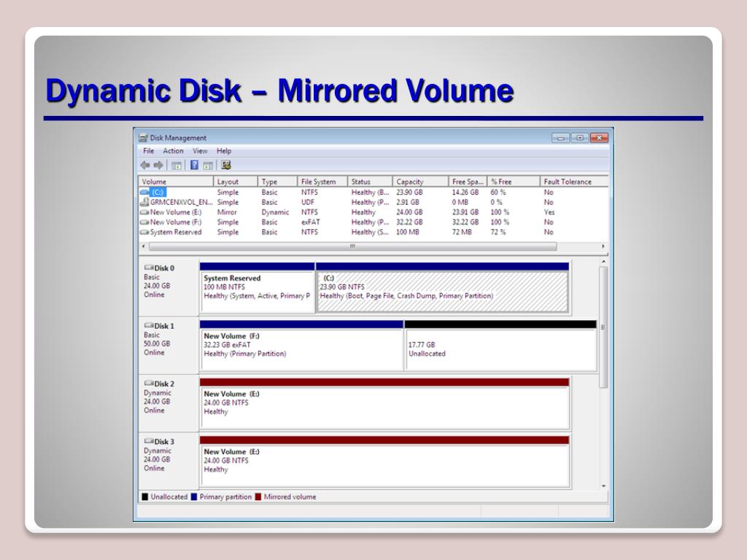Image resolution: width=747 pixels, height=560 pixels.
Task: Click the 'GRMCENXVOL_EN...' volume name
Action: [182, 203]
